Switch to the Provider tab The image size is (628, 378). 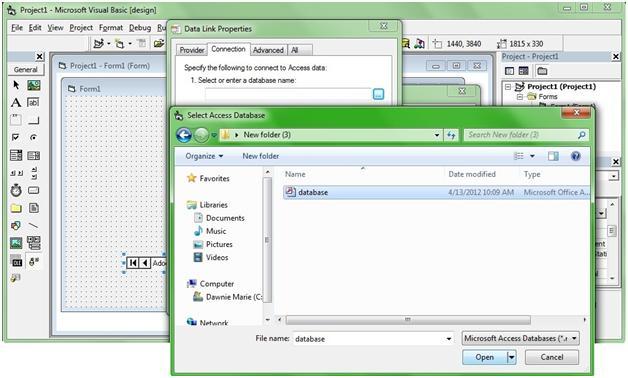coord(191,50)
